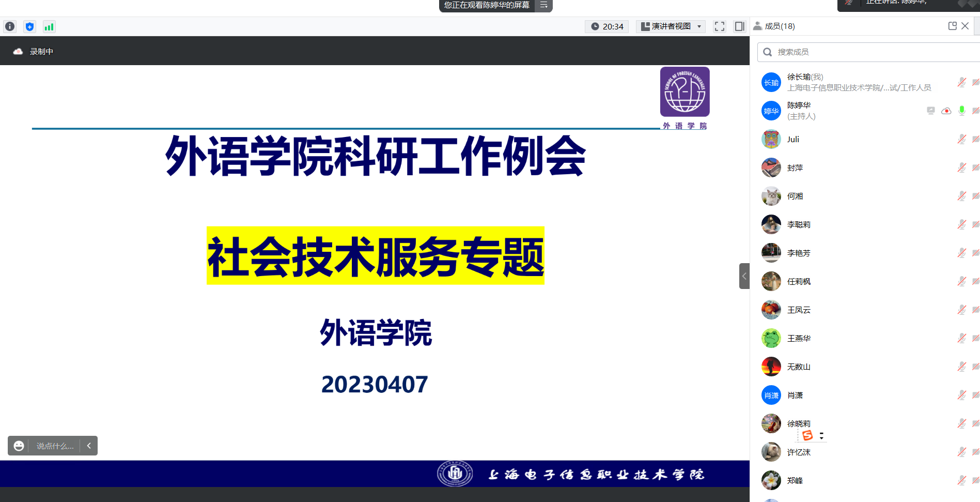Collapse the members side panel handle
Screen dimensions: 980x502
click(744, 276)
